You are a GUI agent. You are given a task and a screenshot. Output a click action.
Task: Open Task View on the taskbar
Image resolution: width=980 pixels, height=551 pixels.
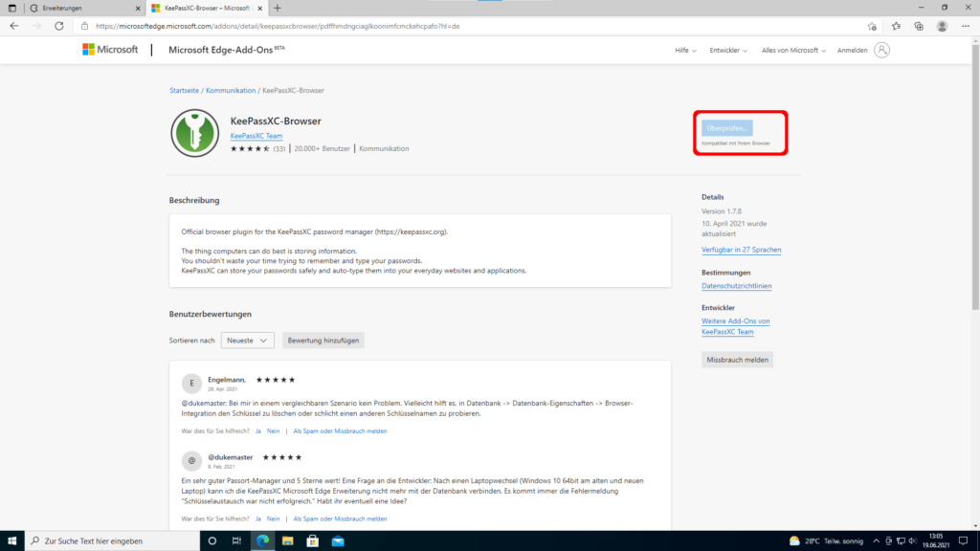click(x=237, y=541)
